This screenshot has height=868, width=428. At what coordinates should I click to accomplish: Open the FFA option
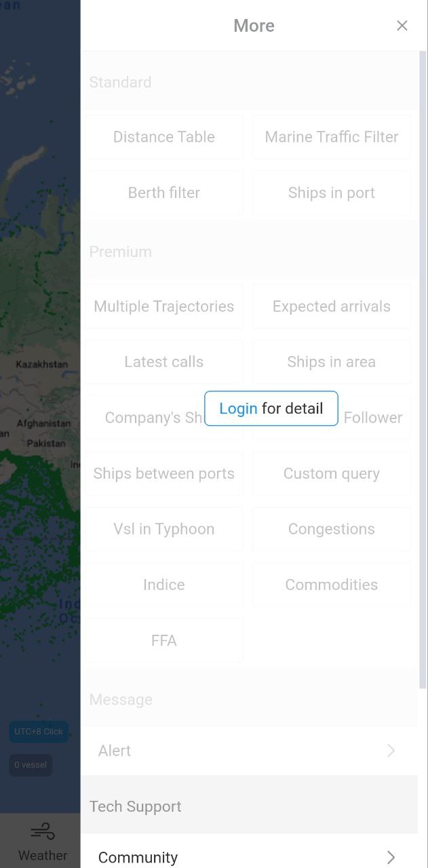[163, 640]
